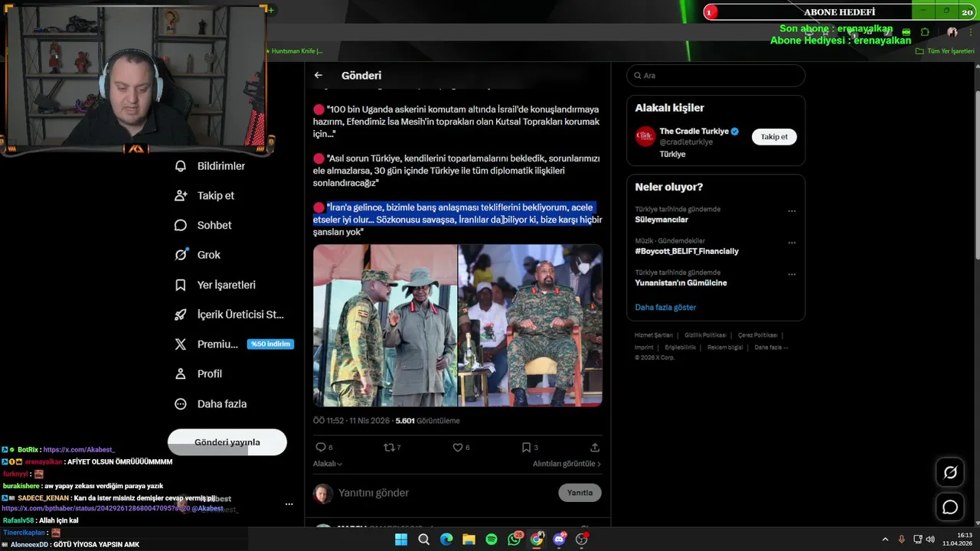The image size is (980, 551).
Task: Expand Daha fazla footer links menu
Action: [771, 347]
